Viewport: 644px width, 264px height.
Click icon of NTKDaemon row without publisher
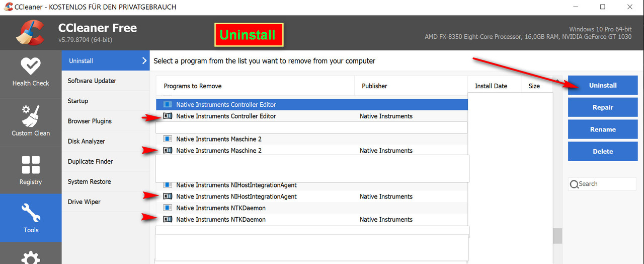coord(168,208)
